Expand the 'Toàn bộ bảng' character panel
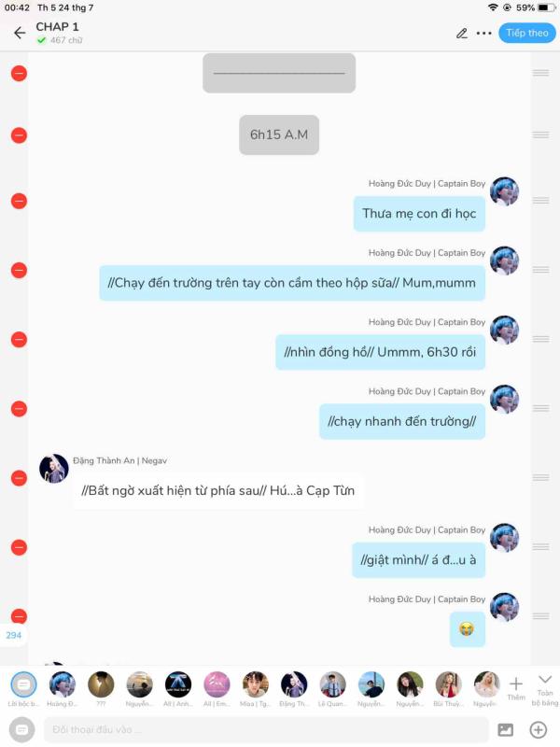560x747 pixels. (x=545, y=689)
